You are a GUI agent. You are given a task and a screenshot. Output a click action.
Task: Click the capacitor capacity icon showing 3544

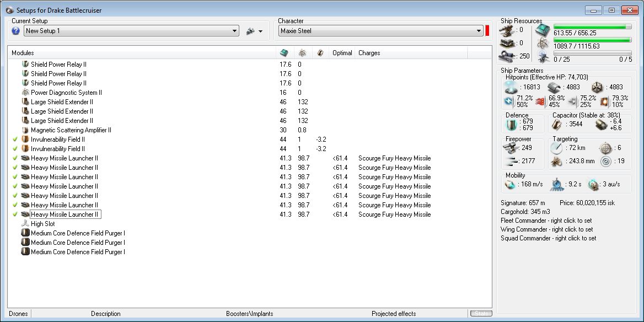pos(556,125)
